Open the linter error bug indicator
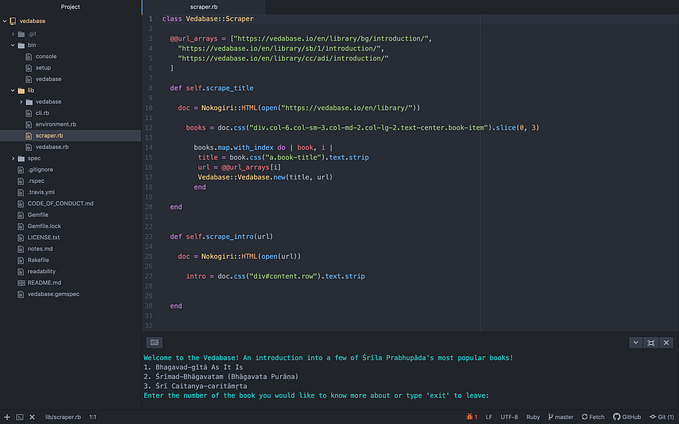The height and width of the screenshot is (424, 679). (x=472, y=417)
